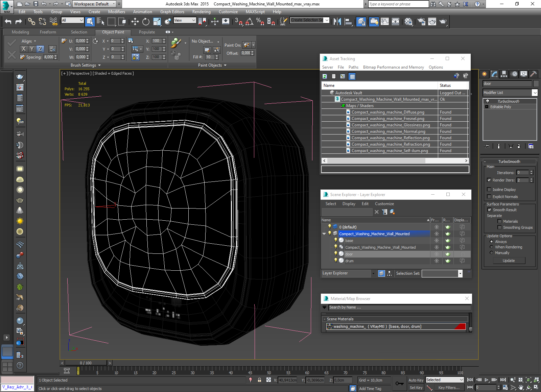The width and height of the screenshot is (541, 392).
Task: Open Time Configuration in playback controls
Action: point(505,387)
